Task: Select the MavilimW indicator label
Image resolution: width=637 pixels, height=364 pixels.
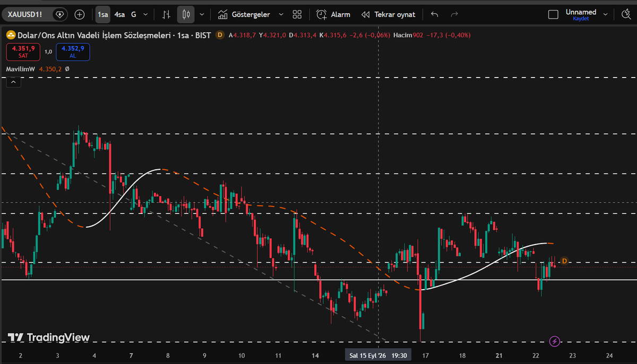Action: pyautogui.click(x=21, y=69)
